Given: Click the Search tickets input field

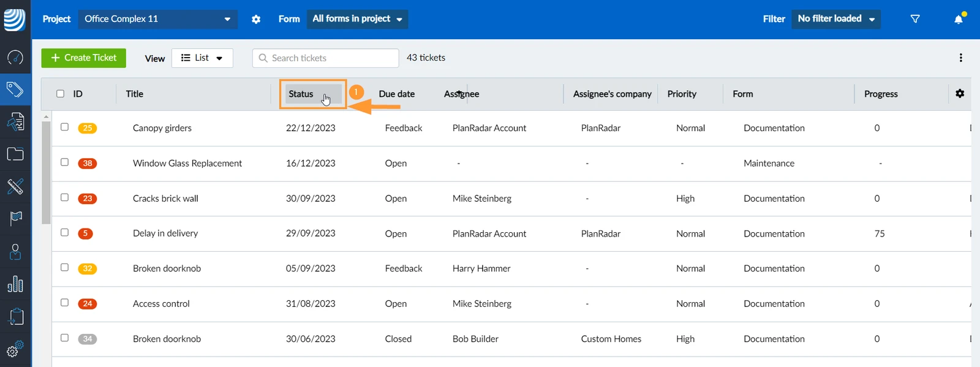Looking at the screenshot, I should click(x=325, y=58).
